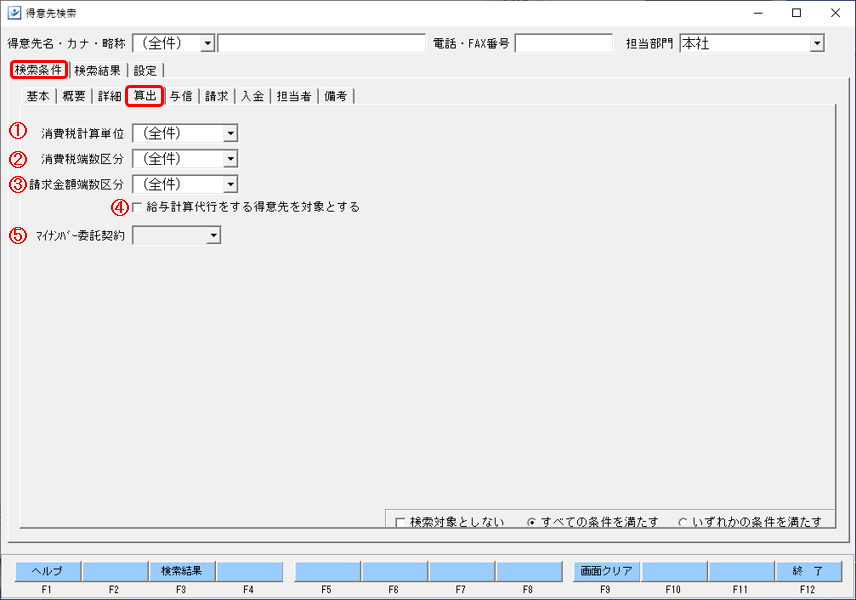Focus the 電話・FAX番号 input field

(564, 43)
